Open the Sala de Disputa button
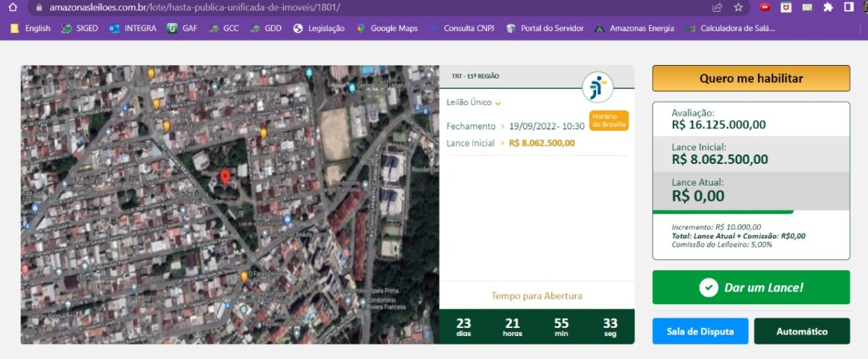The width and height of the screenshot is (868, 359). (699, 332)
